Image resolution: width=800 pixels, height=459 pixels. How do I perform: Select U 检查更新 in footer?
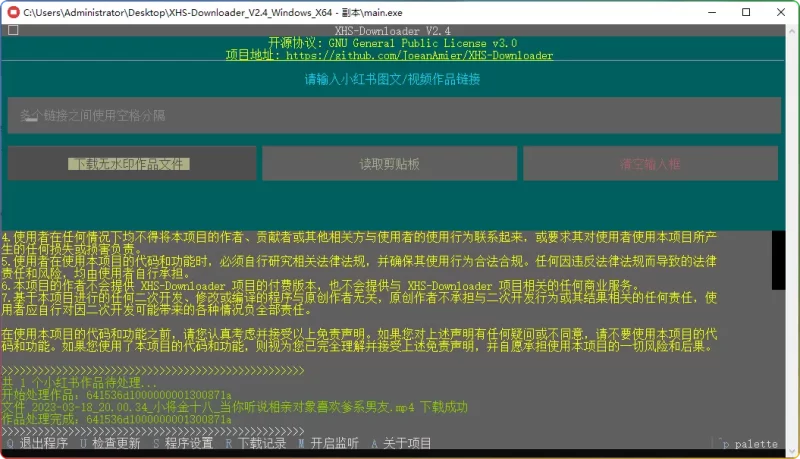110,443
